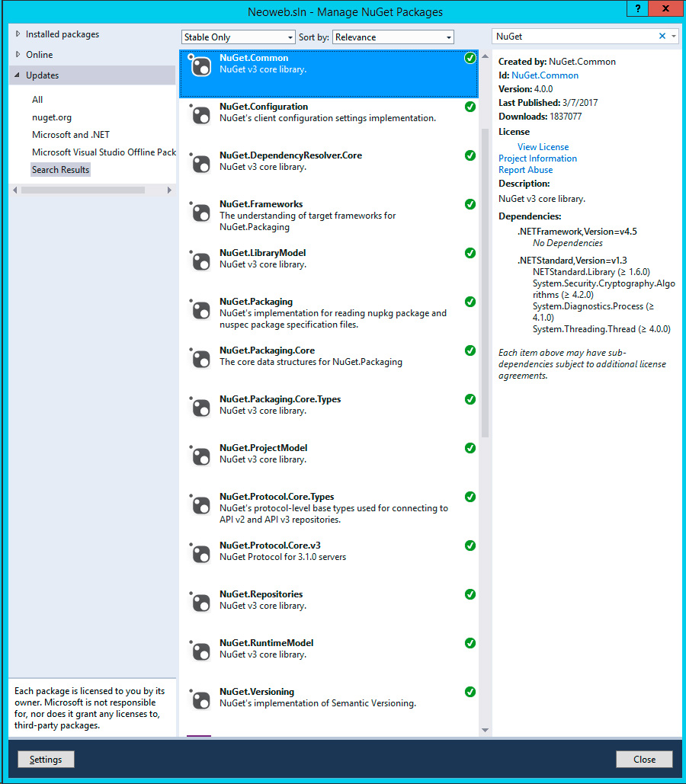Open the Sort by Relevance dropdown
Image resolution: width=686 pixels, height=784 pixels.
click(393, 37)
